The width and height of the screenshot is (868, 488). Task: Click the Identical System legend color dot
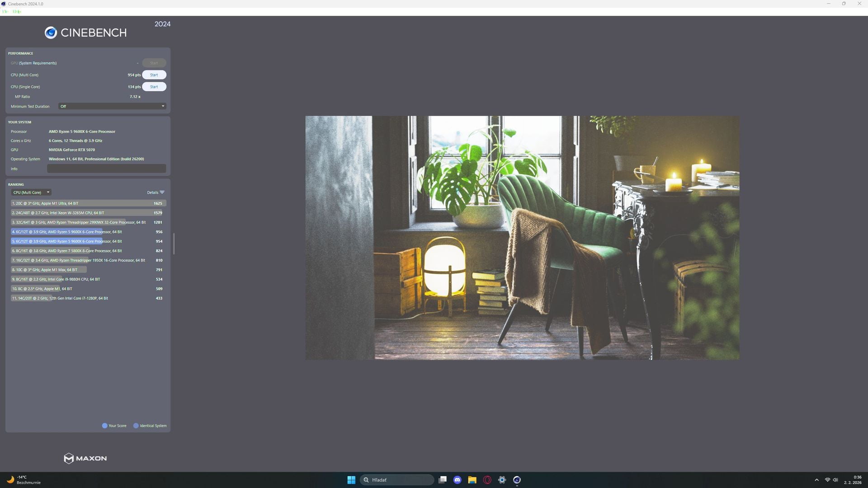click(x=136, y=426)
